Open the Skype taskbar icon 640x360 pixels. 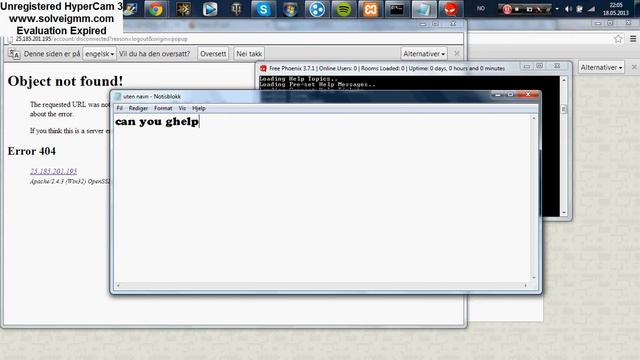tap(263, 9)
